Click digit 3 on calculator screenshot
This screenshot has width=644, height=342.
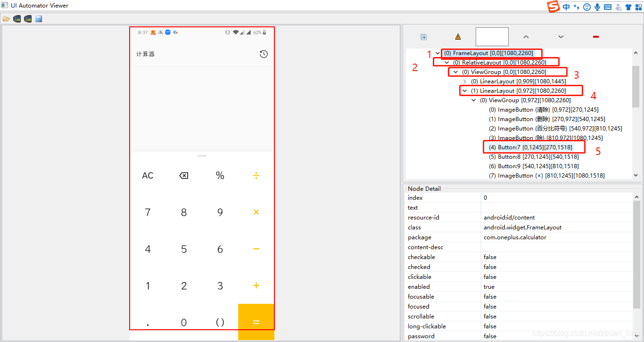pyautogui.click(x=220, y=286)
